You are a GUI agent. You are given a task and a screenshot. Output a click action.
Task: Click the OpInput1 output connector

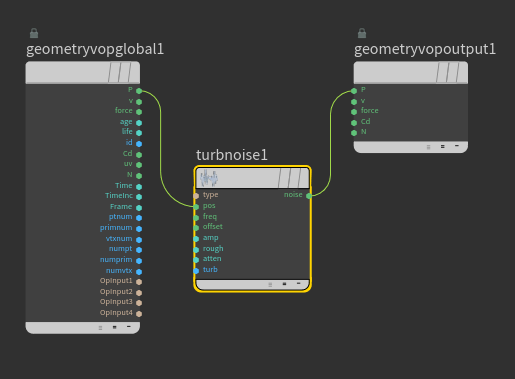pos(139,282)
